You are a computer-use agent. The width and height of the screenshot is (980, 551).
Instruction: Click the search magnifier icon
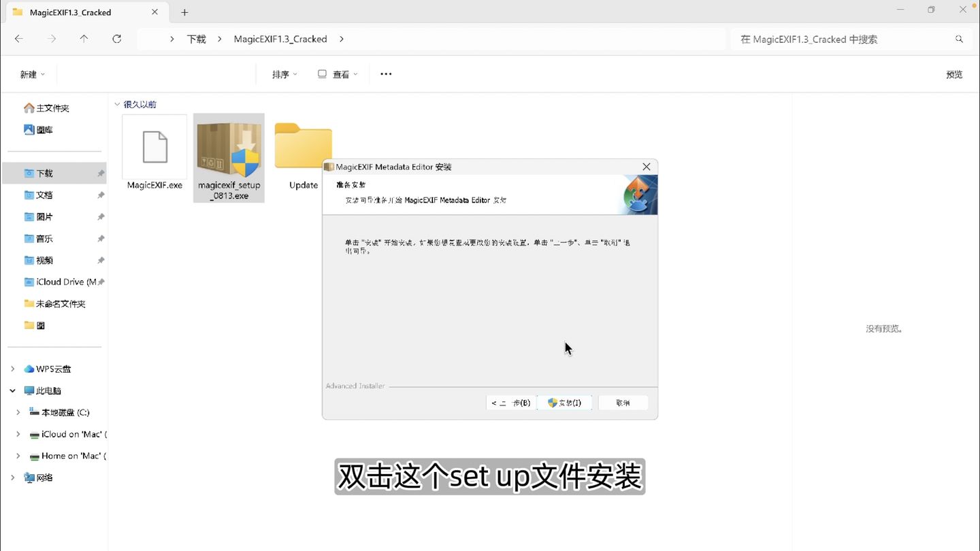[959, 39]
